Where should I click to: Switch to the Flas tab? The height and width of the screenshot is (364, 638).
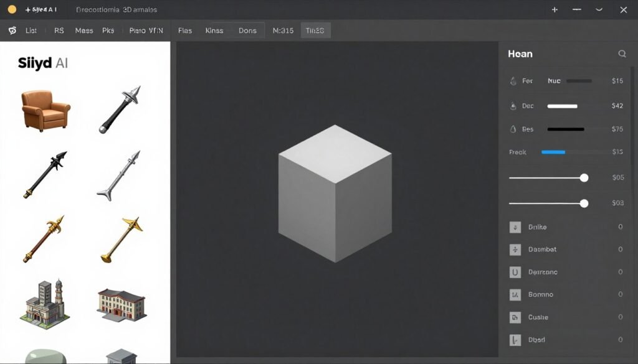tap(184, 30)
